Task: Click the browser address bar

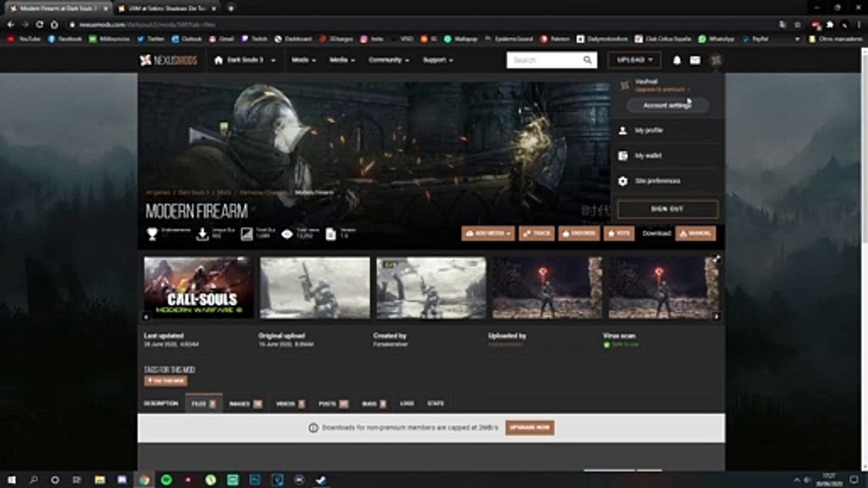Action: [x=420, y=24]
